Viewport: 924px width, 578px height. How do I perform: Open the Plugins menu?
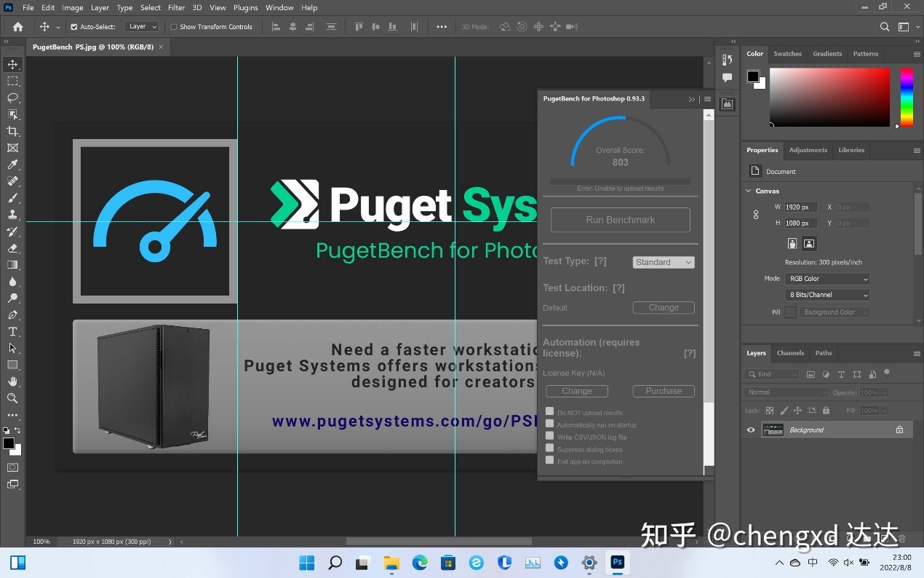pos(246,7)
